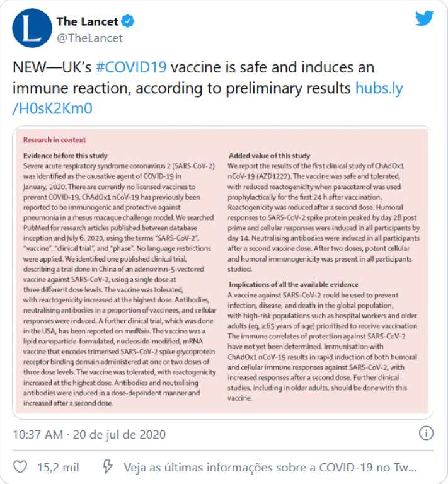Open the Research in context image
This screenshot has height=484, width=448.
[x=222, y=271]
